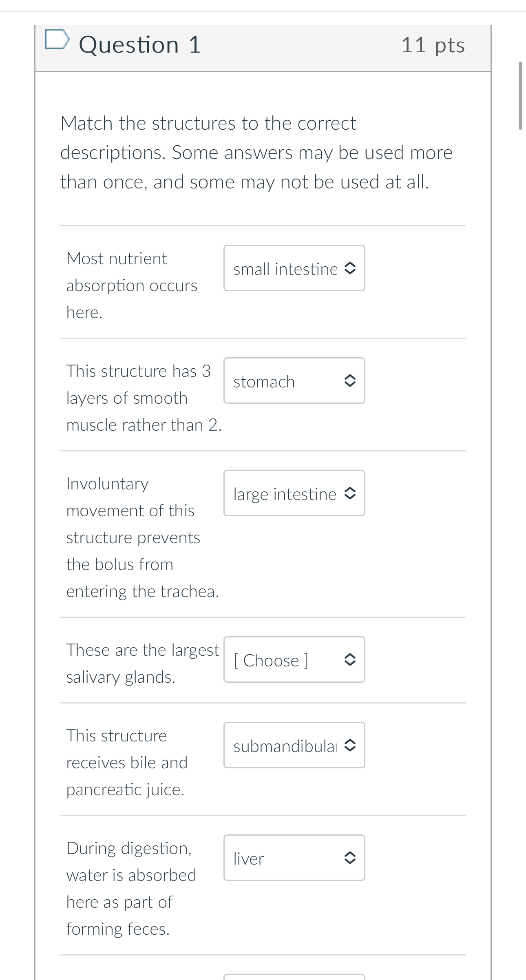Viewport: 526px width, 980px height.
Task: Click the '11 pts' label
Action: click(x=433, y=44)
